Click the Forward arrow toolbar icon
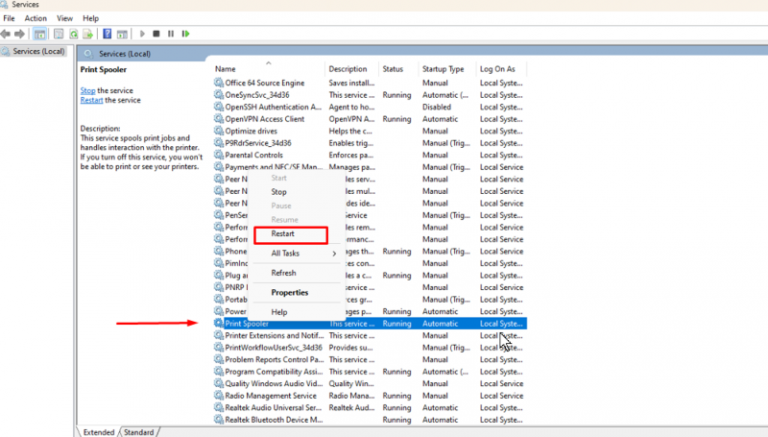 (20, 34)
